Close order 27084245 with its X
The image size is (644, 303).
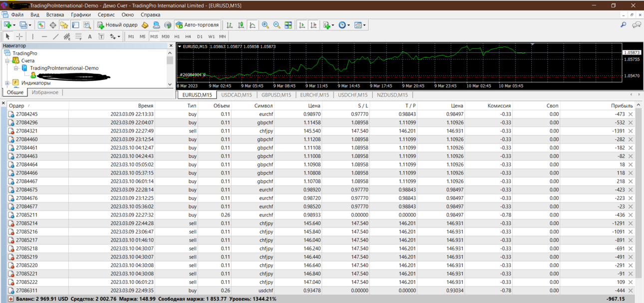click(x=631, y=114)
